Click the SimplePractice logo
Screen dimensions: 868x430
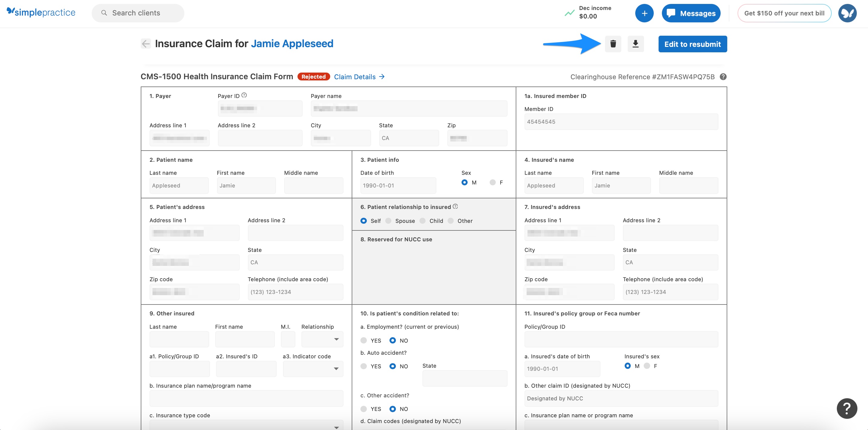click(x=41, y=12)
